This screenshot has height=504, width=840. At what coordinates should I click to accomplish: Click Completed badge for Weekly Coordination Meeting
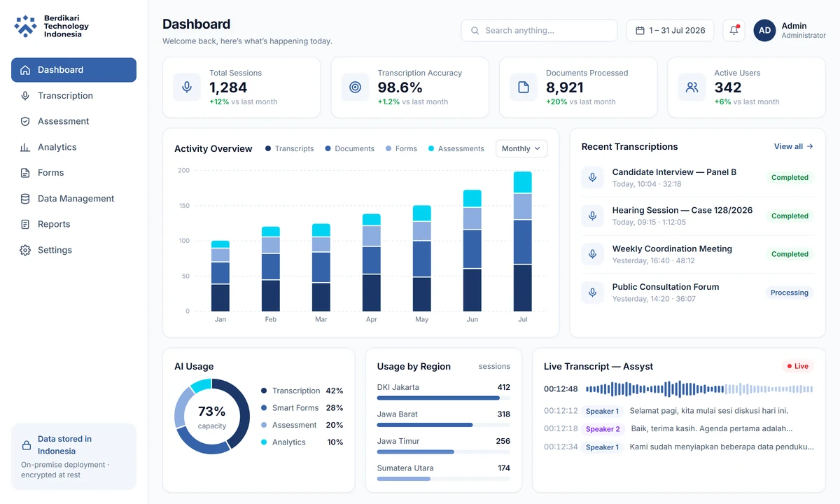point(790,254)
